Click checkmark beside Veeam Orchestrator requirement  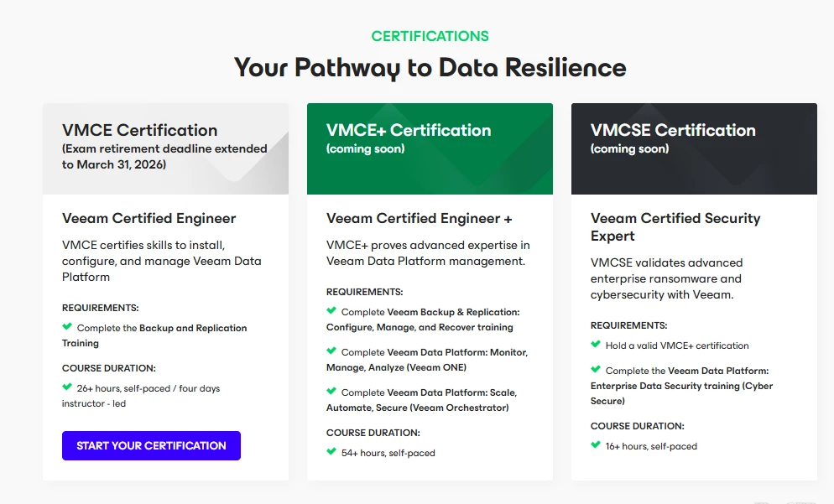(331, 392)
